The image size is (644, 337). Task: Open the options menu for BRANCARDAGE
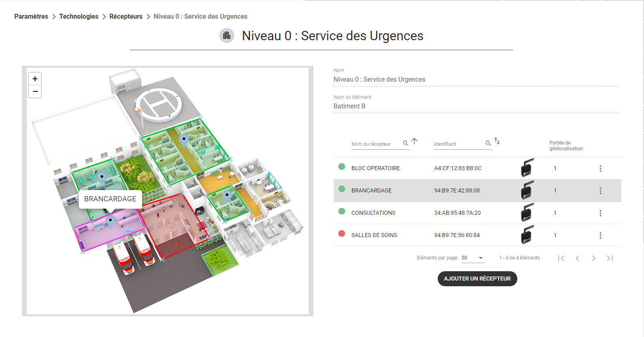point(600,191)
